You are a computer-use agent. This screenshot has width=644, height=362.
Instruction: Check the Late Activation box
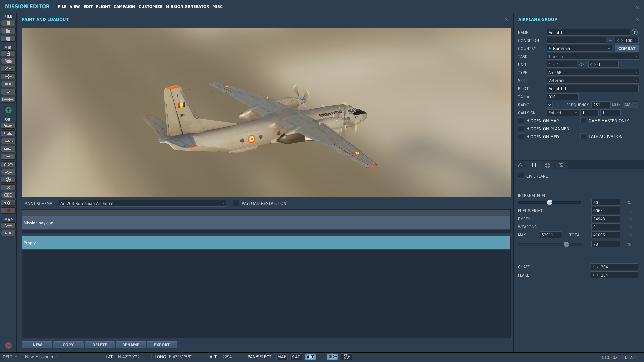583,136
